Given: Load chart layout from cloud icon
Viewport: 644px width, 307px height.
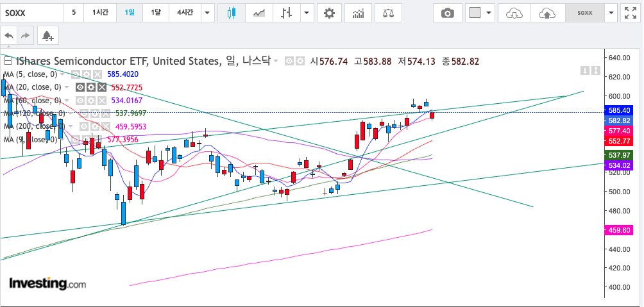Looking at the screenshot, I should (x=514, y=13).
